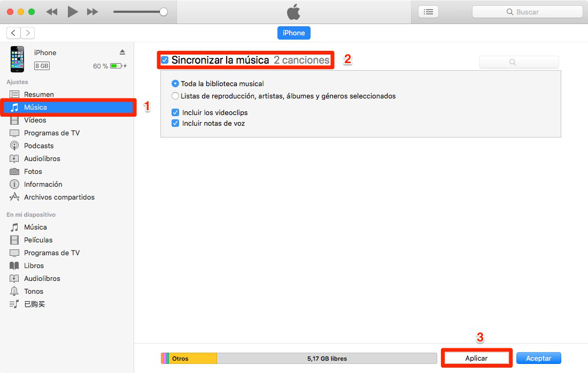Viewport: 588px width, 373px height.
Task: Go forward with the right chevron
Action: tap(28, 33)
